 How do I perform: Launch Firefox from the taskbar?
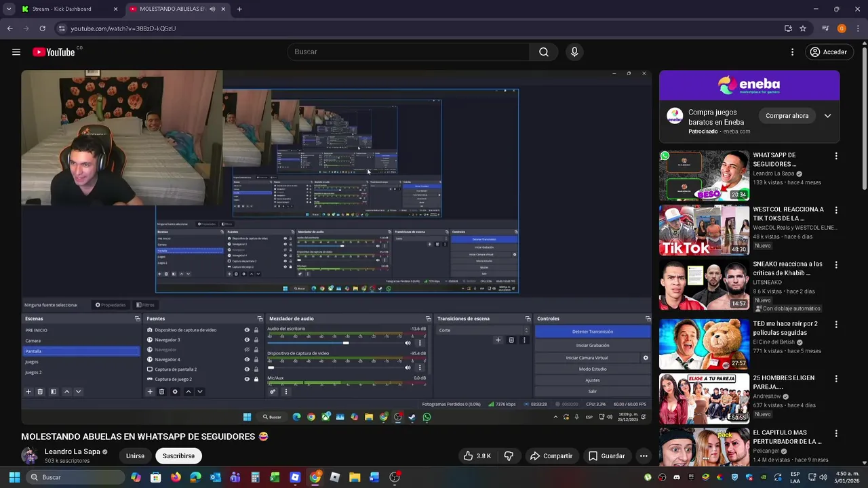[x=176, y=477]
